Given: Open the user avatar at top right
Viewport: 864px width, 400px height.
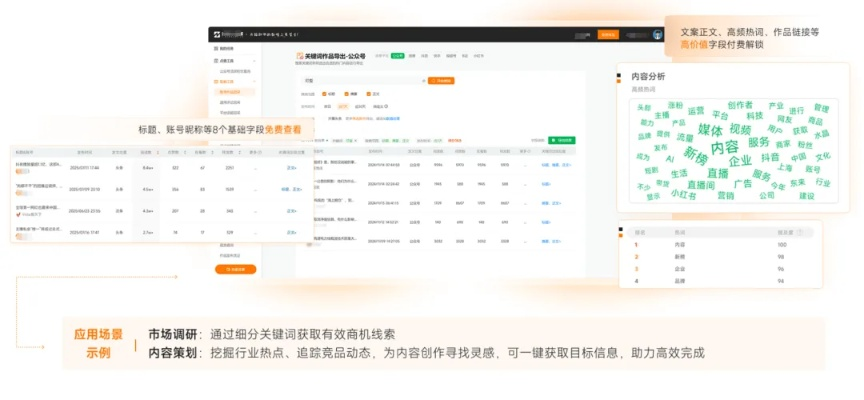Looking at the screenshot, I should [657, 34].
